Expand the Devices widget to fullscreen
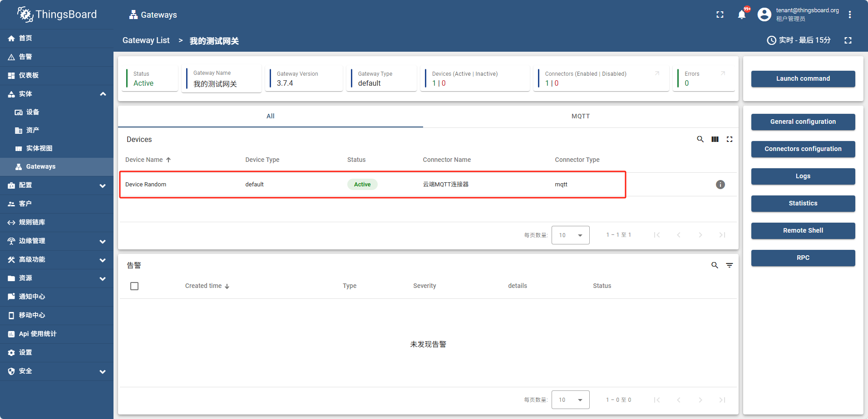Image resolution: width=868 pixels, height=419 pixels. pos(729,139)
